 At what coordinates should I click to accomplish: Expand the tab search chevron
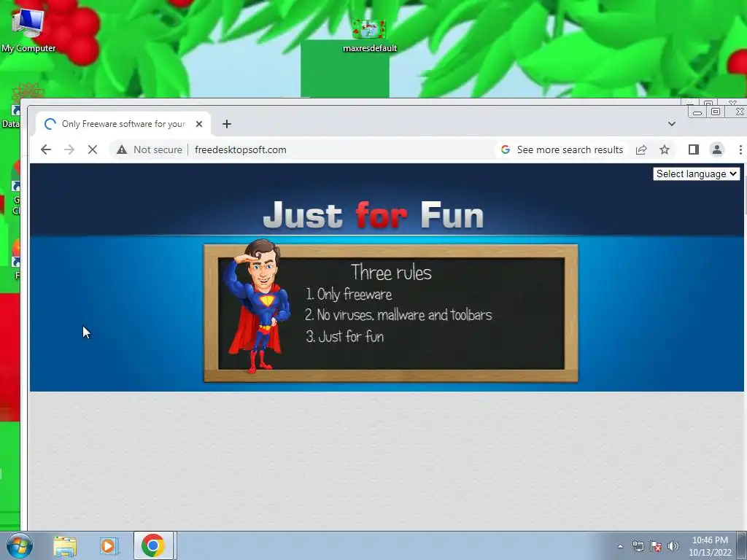672,124
